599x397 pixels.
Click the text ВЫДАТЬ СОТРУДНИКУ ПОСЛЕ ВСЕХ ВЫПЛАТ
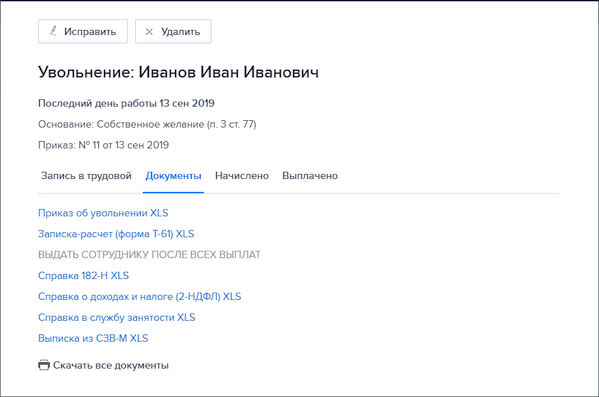[149, 255]
